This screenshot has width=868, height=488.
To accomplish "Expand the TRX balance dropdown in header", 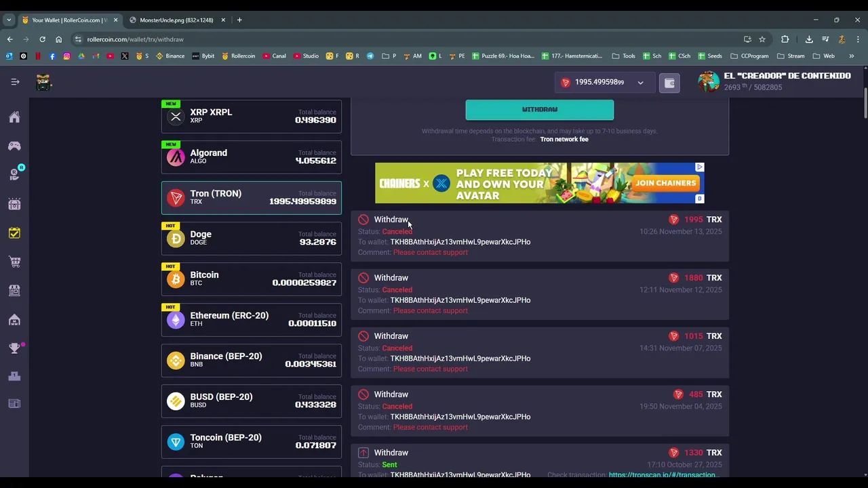I will pos(640,83).
